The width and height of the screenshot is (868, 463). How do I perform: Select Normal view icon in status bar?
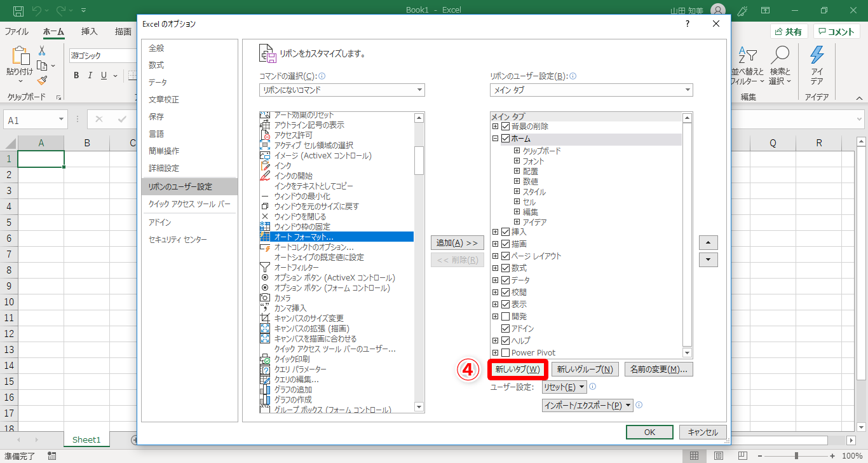coord(695,455)
